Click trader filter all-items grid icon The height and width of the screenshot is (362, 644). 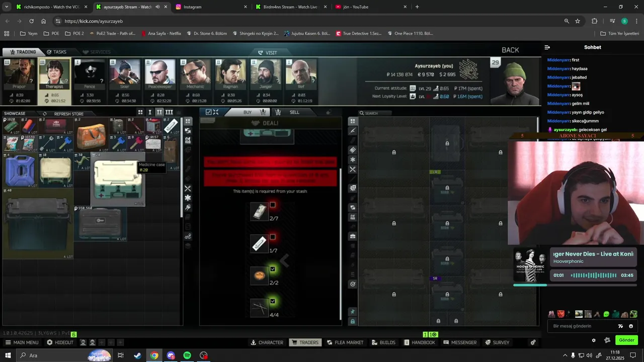pos(188,121)
